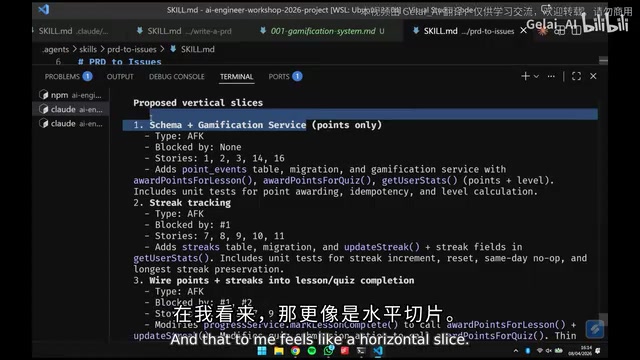The height and width of the screenshot is (360, 640).
Task: Click 'Schema + Gamification Service' heading
Action: point(228,125)
